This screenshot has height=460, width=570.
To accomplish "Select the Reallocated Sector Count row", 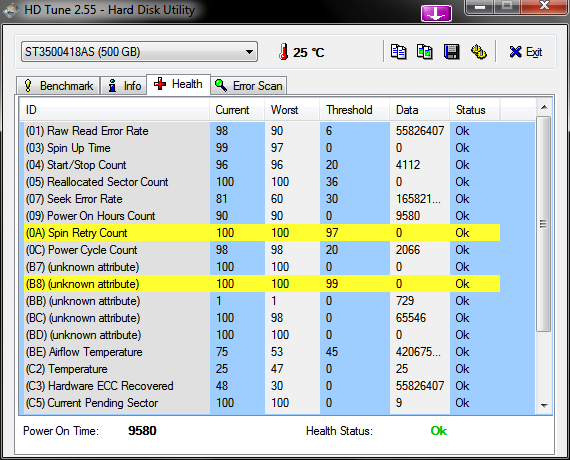I will (x=263, y=182).
